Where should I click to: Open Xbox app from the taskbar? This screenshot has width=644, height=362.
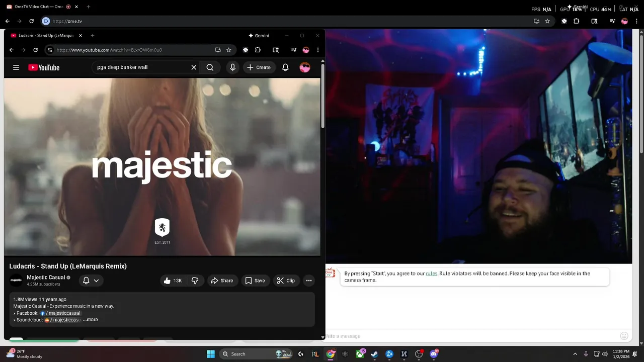(360, 354)
